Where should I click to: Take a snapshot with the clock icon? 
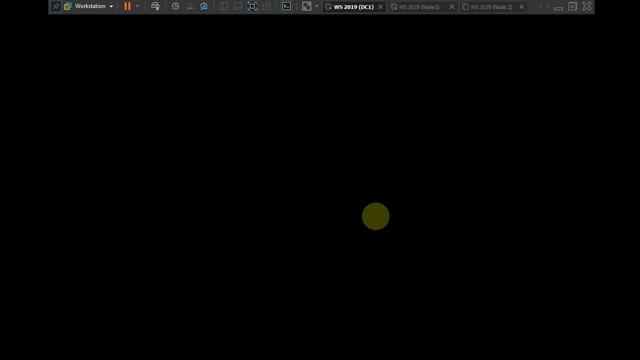click(x=175, y=6)
